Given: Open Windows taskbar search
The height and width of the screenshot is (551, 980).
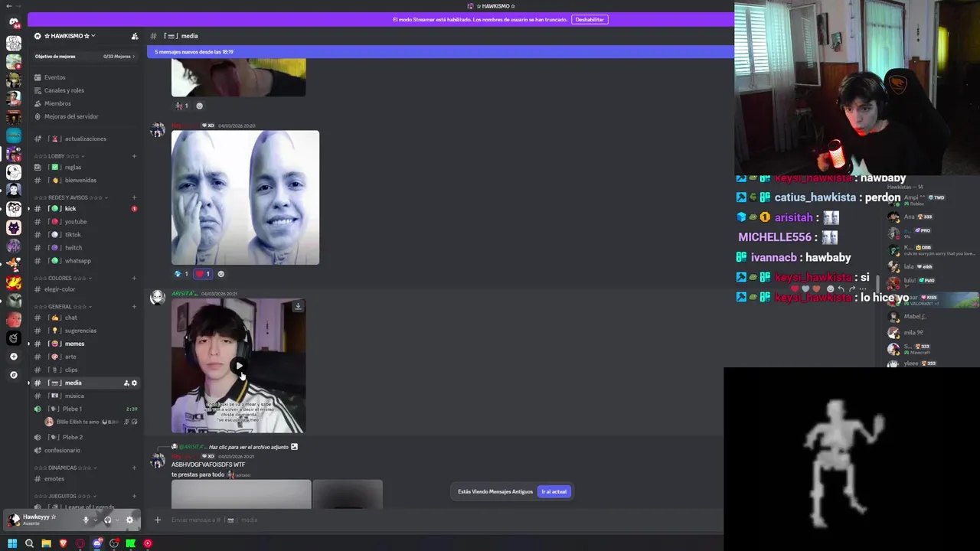Looking at the screenshot, I should (29, 543).
